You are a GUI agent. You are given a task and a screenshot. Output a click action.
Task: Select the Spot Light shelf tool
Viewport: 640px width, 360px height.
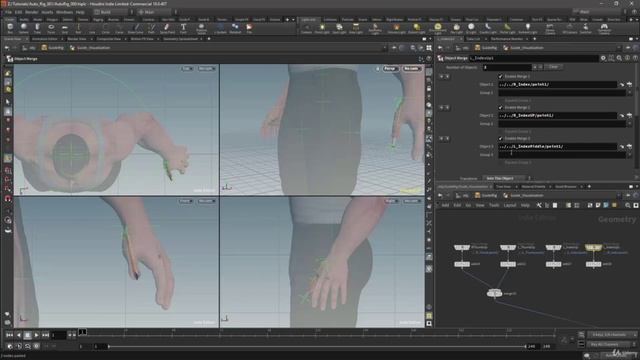[x=339, y=28]
